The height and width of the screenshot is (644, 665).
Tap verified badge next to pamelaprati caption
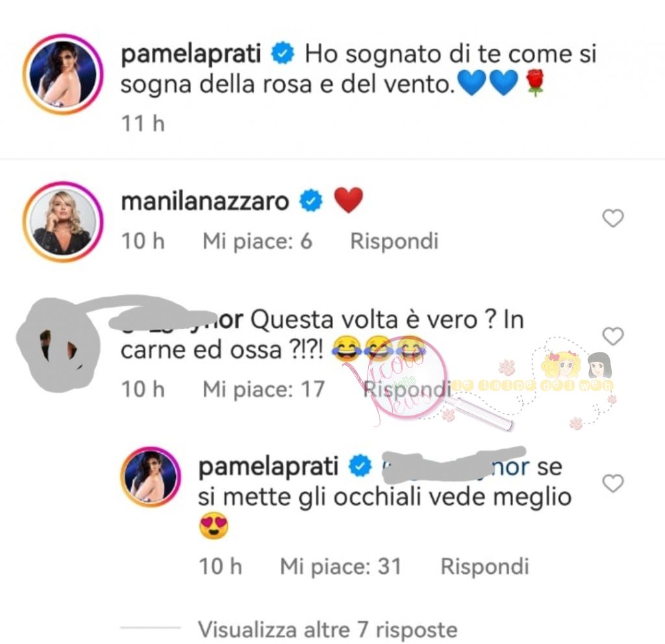tap(282, 54)
